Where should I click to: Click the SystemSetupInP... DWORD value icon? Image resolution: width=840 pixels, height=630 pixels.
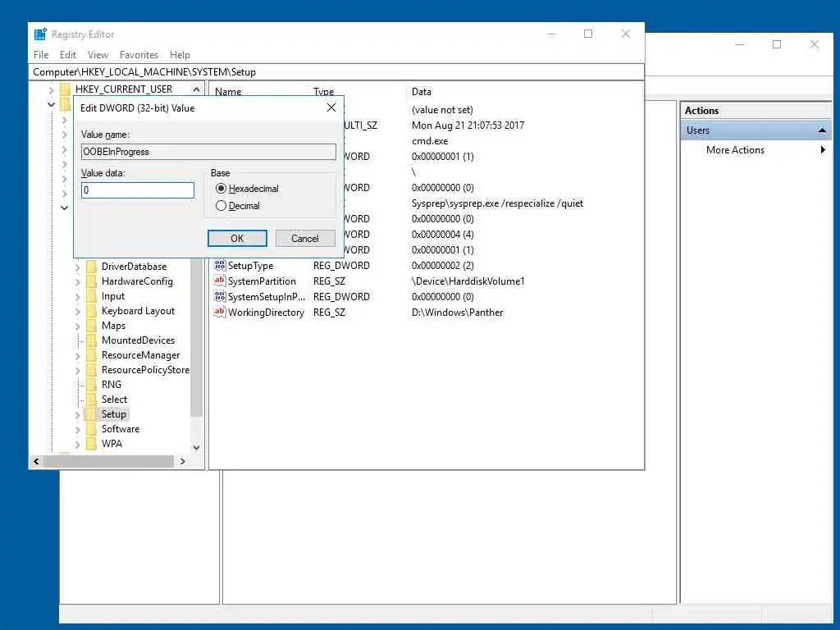coord(220,296)
